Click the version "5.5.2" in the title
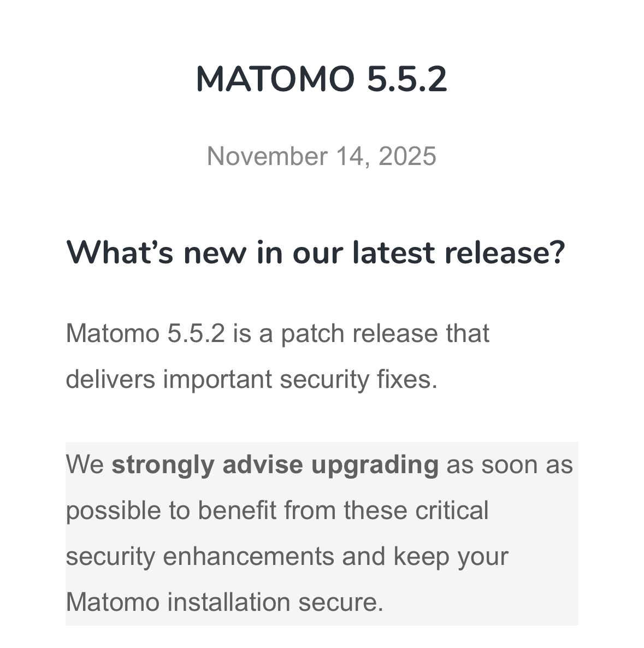 [406, 79]
